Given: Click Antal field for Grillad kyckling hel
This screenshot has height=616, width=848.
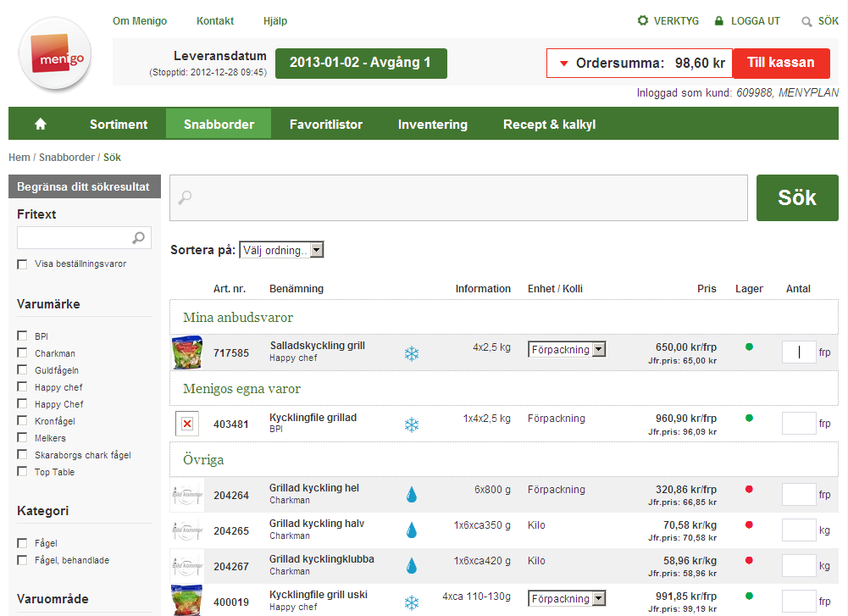Looking at the screenshot, I should pyautogui.click(x=799, y=494).
